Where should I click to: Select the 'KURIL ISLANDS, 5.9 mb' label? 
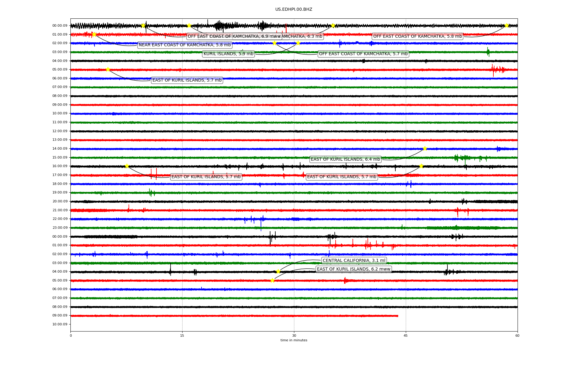(228, 54)
